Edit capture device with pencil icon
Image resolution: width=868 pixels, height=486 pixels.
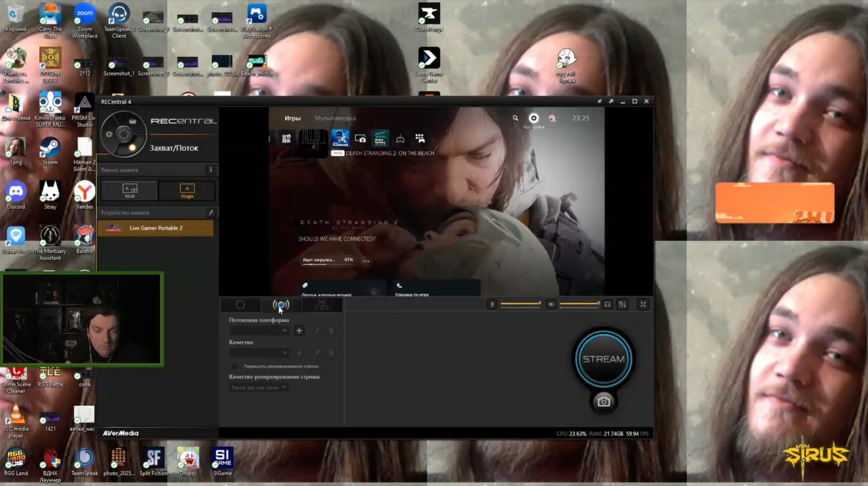point(211,212)
